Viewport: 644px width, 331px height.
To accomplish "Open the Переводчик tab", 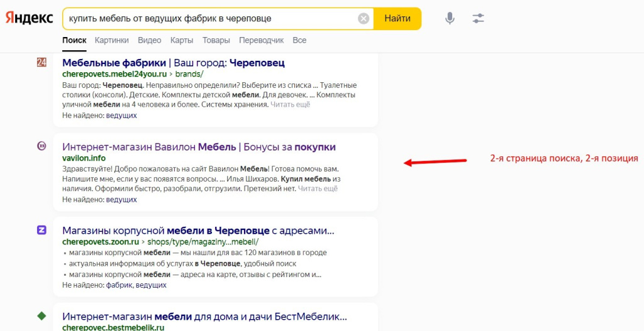I will (261, 40).
